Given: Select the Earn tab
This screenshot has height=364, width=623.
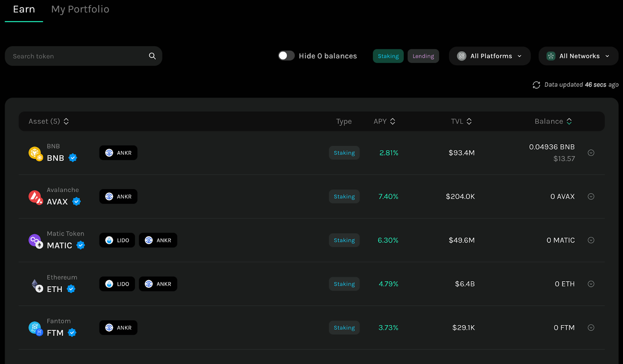Looking at the screenshot, I should tap(24, 9).
